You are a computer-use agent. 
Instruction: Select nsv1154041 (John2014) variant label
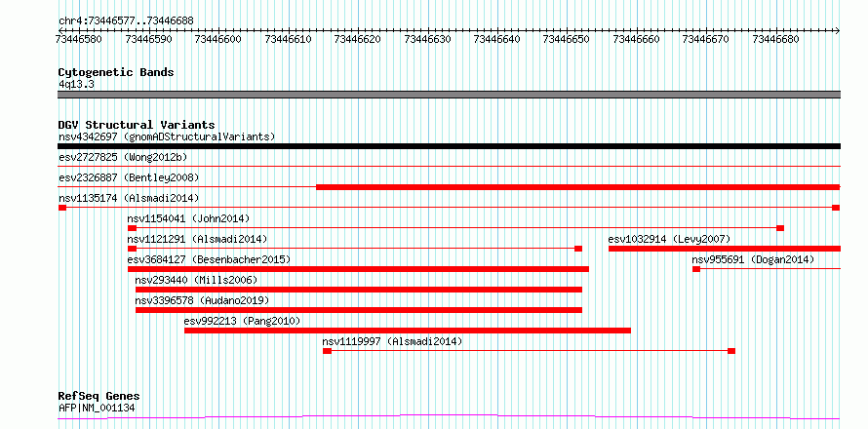tap(188, 218)
